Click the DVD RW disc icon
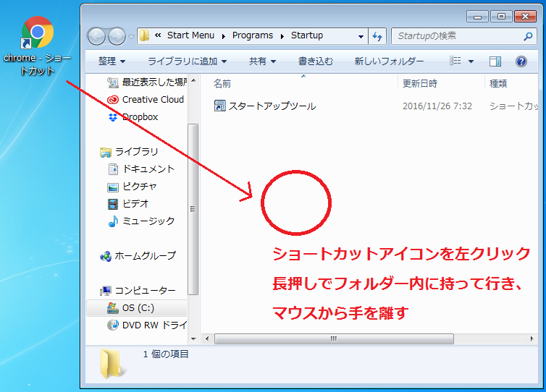 coord(113,325)
